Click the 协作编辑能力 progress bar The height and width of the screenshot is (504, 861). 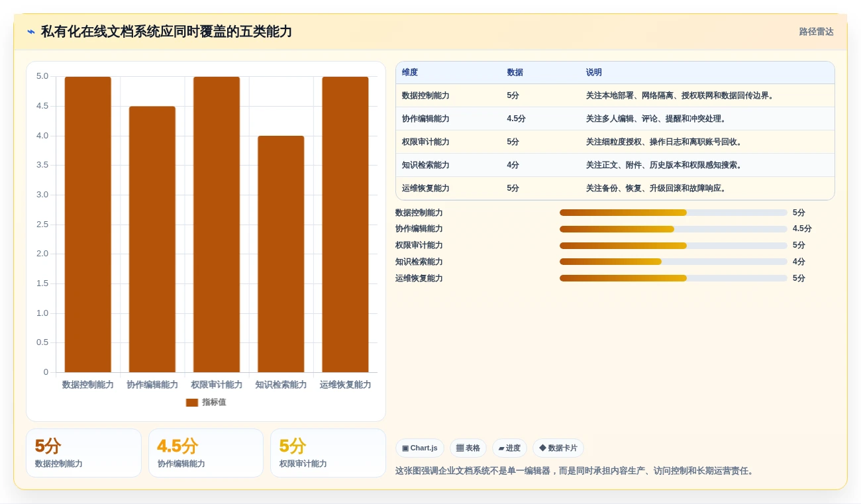pyautogui.click(x=674, y=229)
